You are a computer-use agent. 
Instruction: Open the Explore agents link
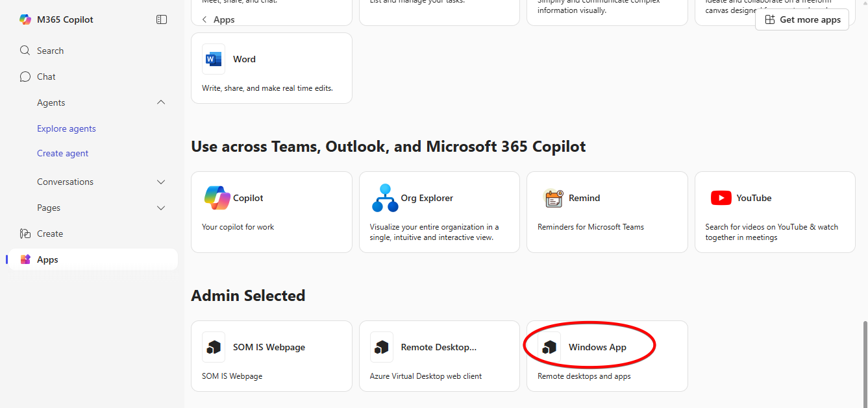pyautogui.click(x=66, y=128)
